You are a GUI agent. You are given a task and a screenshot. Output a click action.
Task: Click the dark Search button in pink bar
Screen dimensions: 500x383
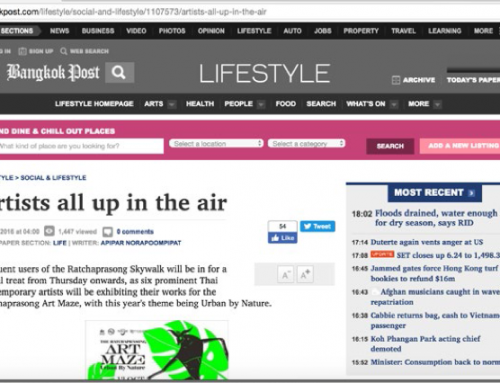pyautogui.click(x=390, y=146)
